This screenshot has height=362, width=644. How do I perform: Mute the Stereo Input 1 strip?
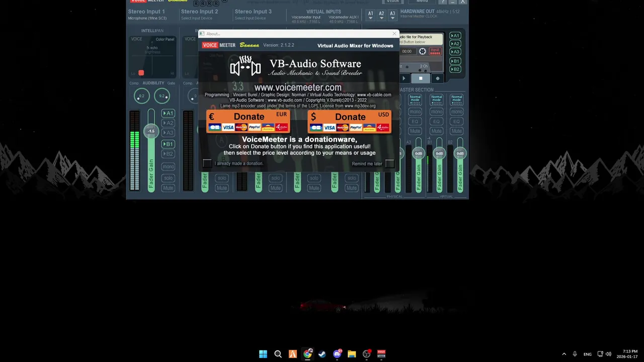[168, 188]
